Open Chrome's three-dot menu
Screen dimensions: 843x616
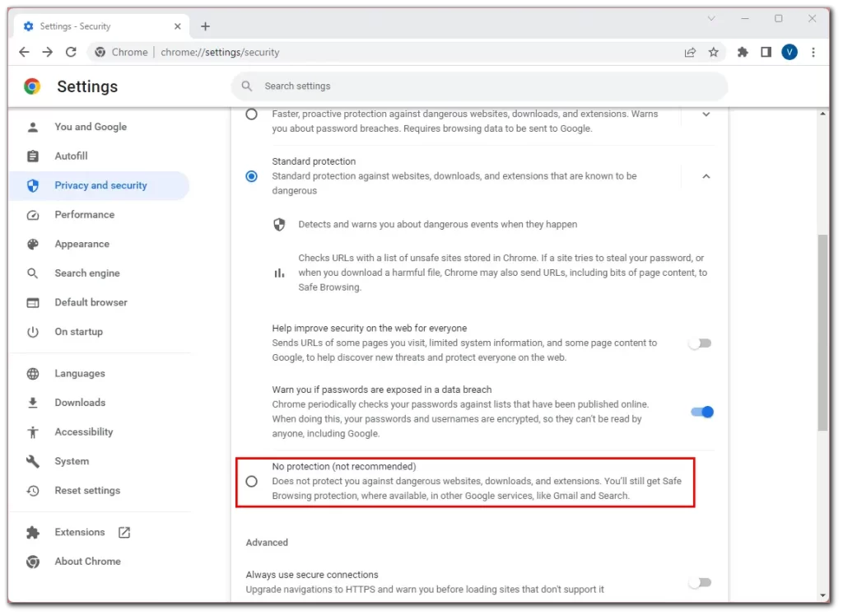pos(813,52)
